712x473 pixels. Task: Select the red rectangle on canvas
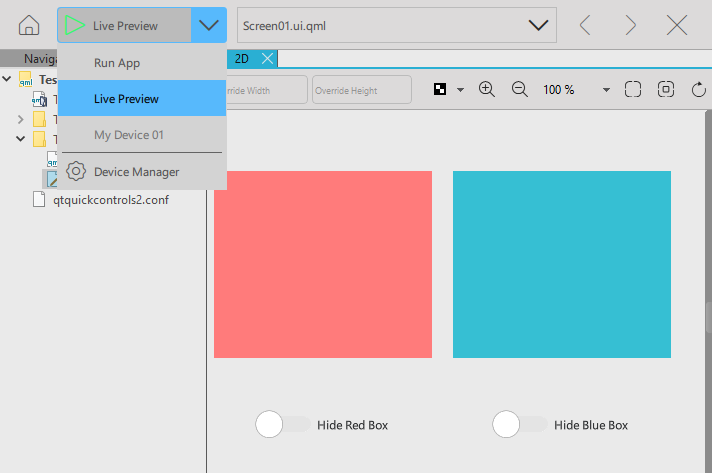pyautogui.click(x=323, y=264)
